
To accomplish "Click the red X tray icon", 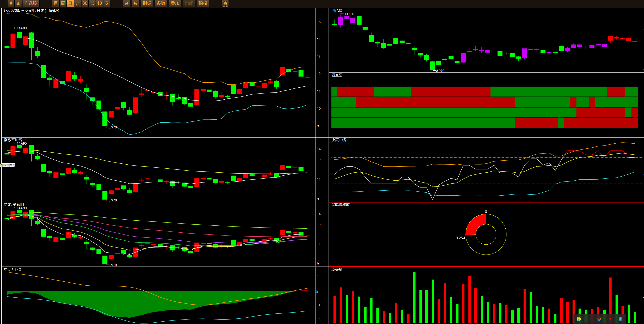I will (x=610, y=319).
